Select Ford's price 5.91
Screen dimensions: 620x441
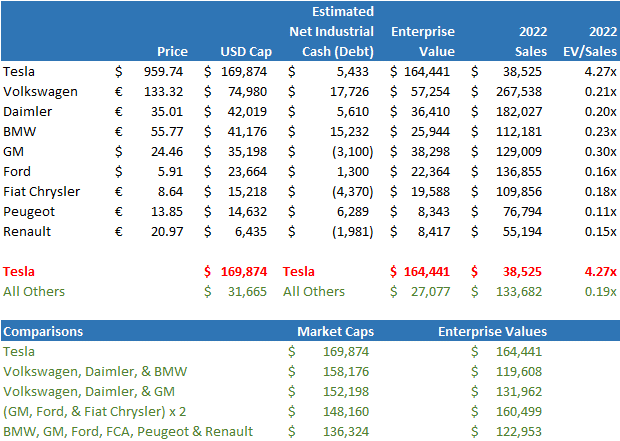pos(170,172)
